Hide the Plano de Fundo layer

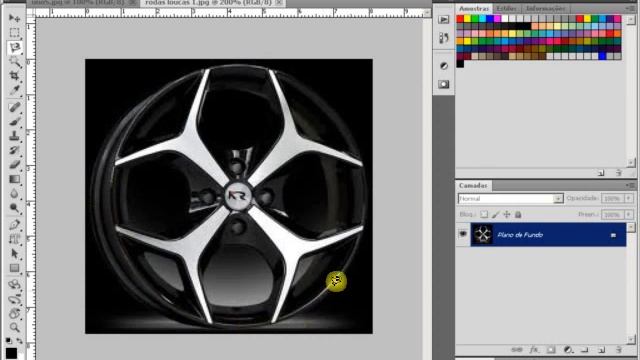(463, 234)
